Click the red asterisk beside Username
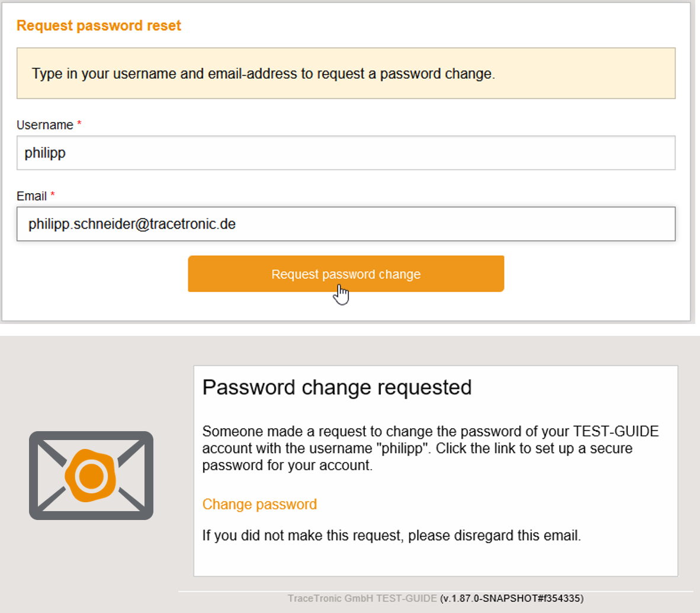Screen dimensions: 700x613 pos(79,124)
